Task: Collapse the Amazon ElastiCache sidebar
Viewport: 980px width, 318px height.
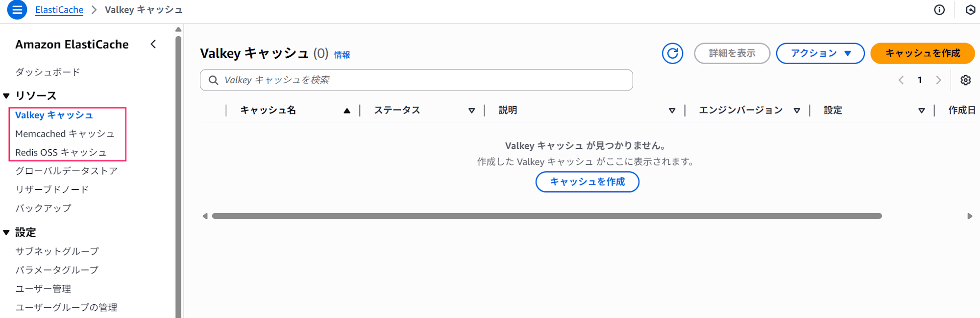Action: (153, 45)
